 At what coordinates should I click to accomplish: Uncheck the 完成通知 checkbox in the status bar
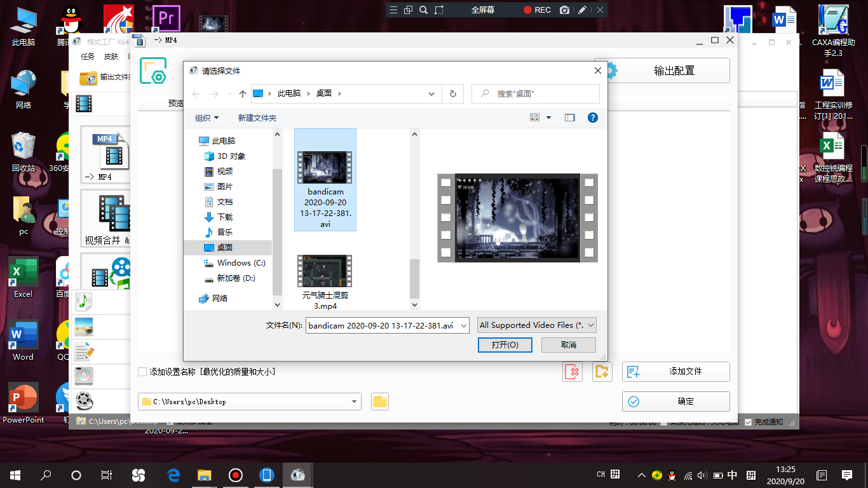(748, 422)
